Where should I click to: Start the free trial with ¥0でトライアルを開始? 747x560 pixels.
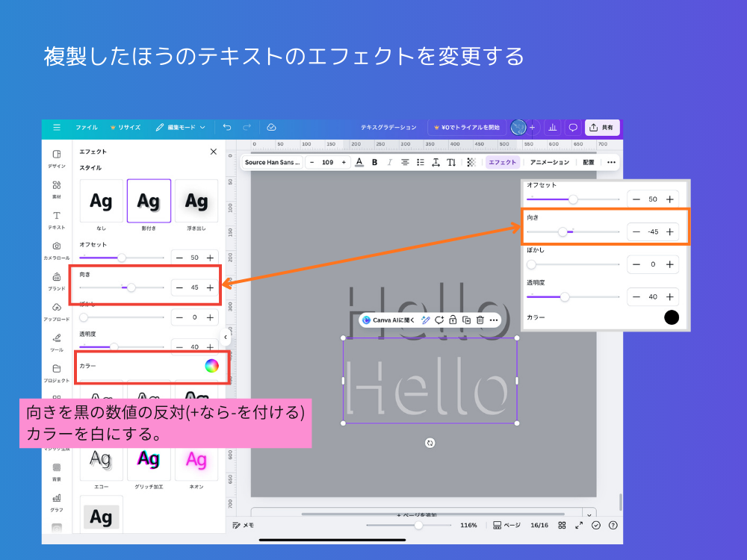(468, 127)
